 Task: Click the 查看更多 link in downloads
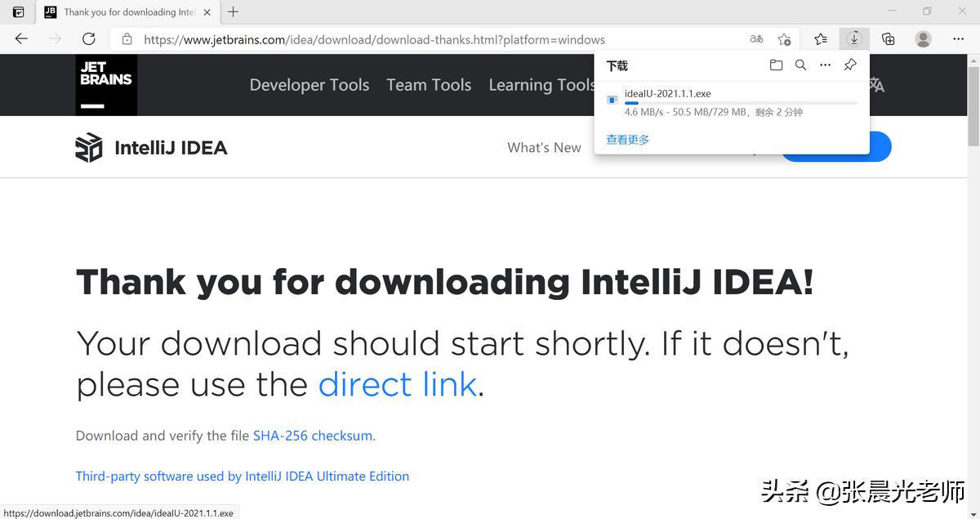[x=628, y=140]
